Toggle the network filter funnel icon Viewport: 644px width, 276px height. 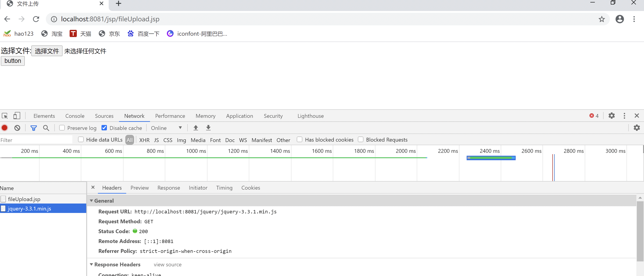[33, 128]
